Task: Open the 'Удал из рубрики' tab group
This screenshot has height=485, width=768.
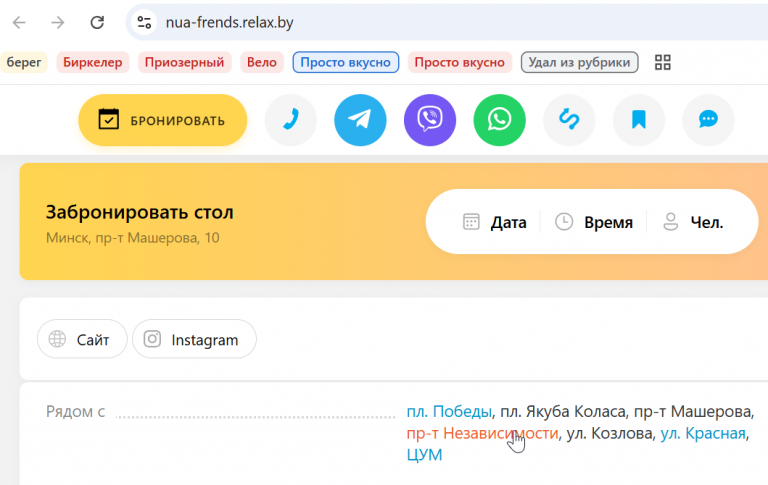Action: click(579, 62)
